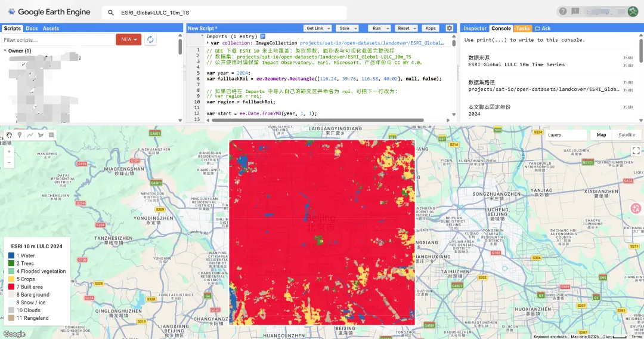The width and height of the screenshot is (644, 339).
Task: Open the Save dropdown arrow
Action: pos(355,29)
